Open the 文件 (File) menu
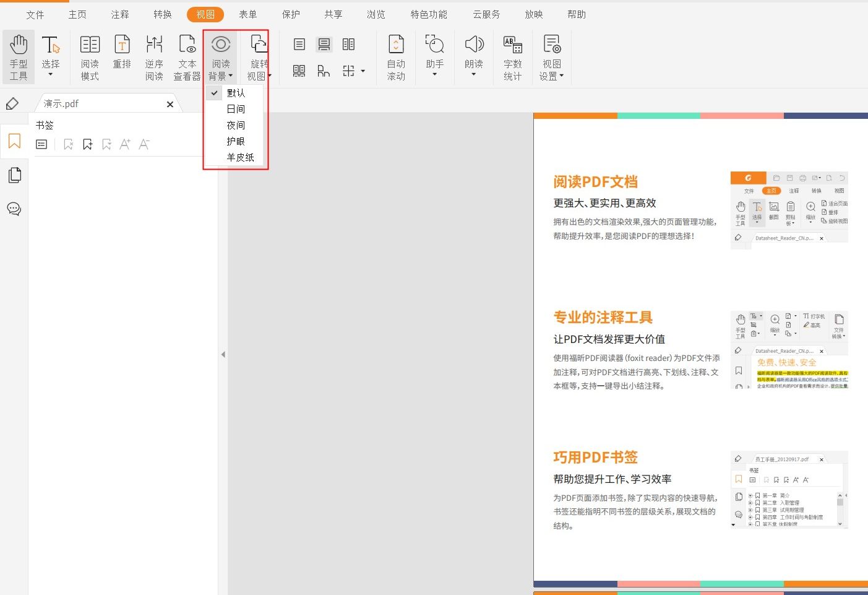Screen dimensions: 868x595 [x=35, y=14]
